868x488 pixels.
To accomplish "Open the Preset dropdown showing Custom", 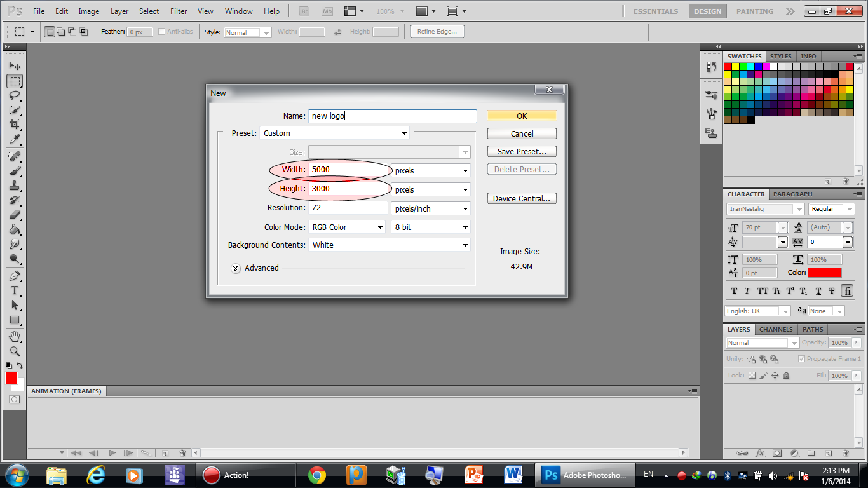I will click(x=336, y=133).
